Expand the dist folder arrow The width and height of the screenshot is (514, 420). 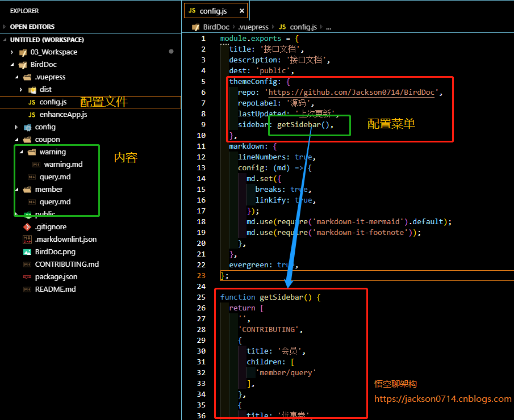click(21, 90)
